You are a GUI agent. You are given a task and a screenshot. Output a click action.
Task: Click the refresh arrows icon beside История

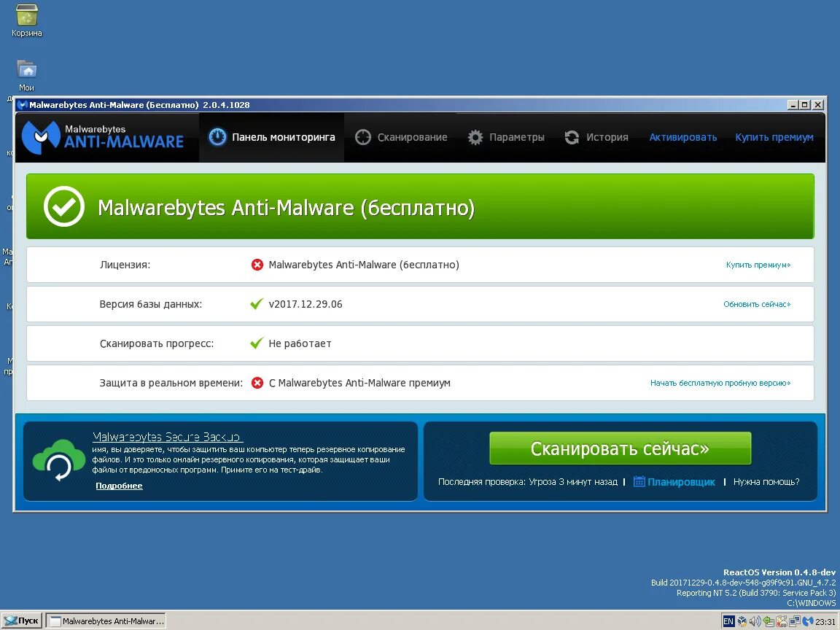(572, 137)
